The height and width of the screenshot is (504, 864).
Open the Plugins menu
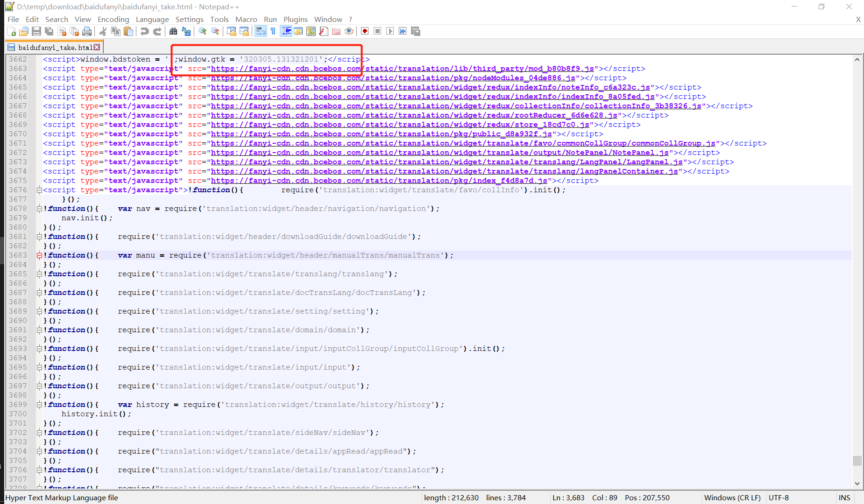pyautogui.click(x=296, y=19)
